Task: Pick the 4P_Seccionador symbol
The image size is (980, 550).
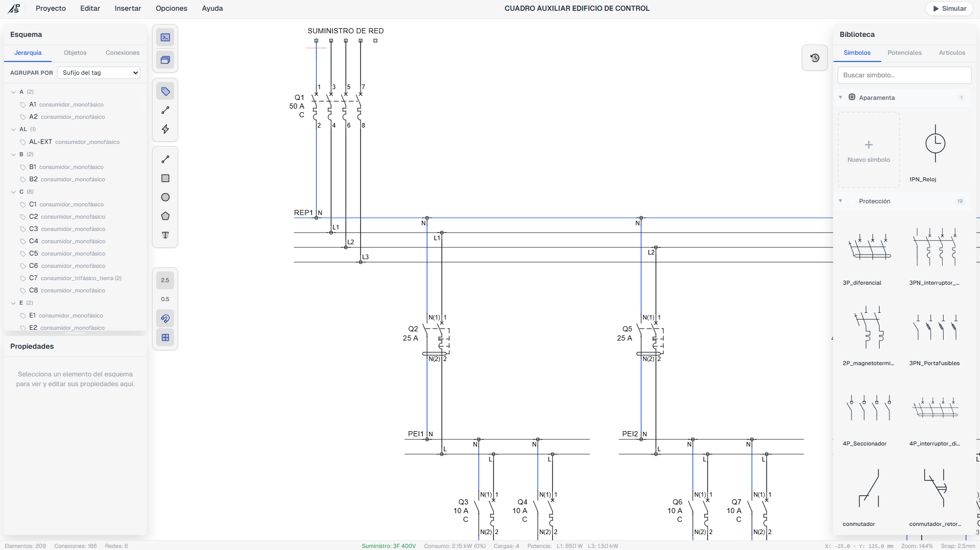Action: point(869,414)
